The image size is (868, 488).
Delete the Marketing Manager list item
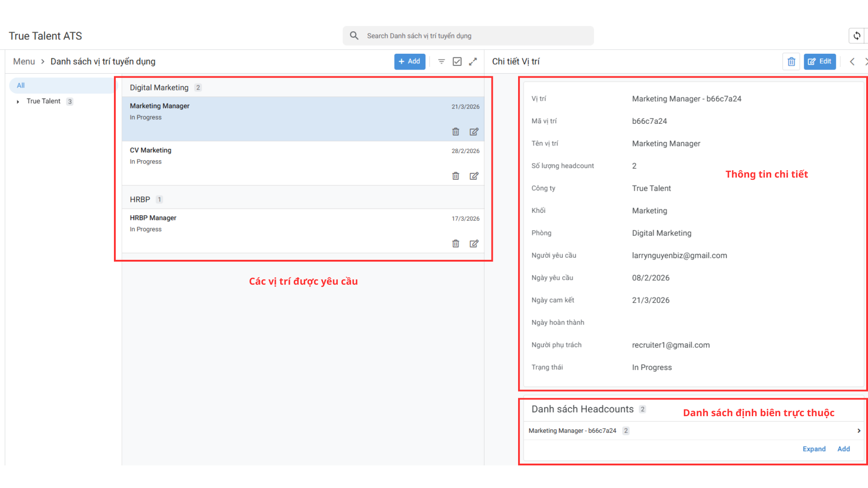tap(456, 131)
